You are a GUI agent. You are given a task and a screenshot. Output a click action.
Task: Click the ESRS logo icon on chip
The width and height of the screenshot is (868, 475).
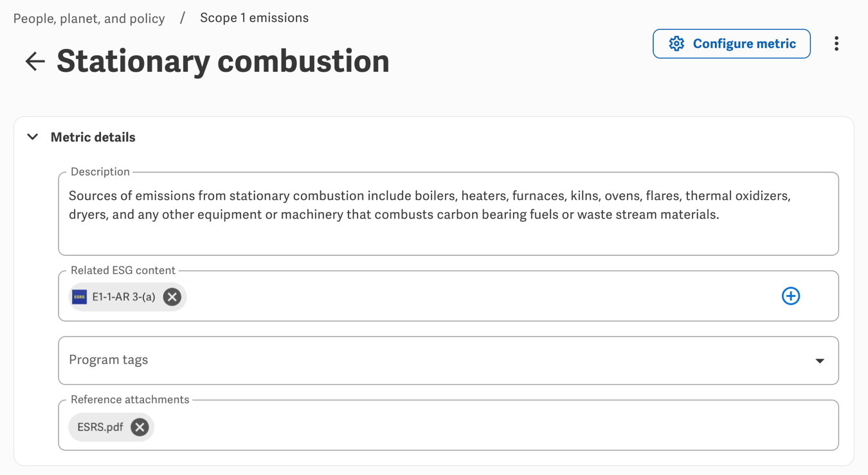[x=79, y=297]
